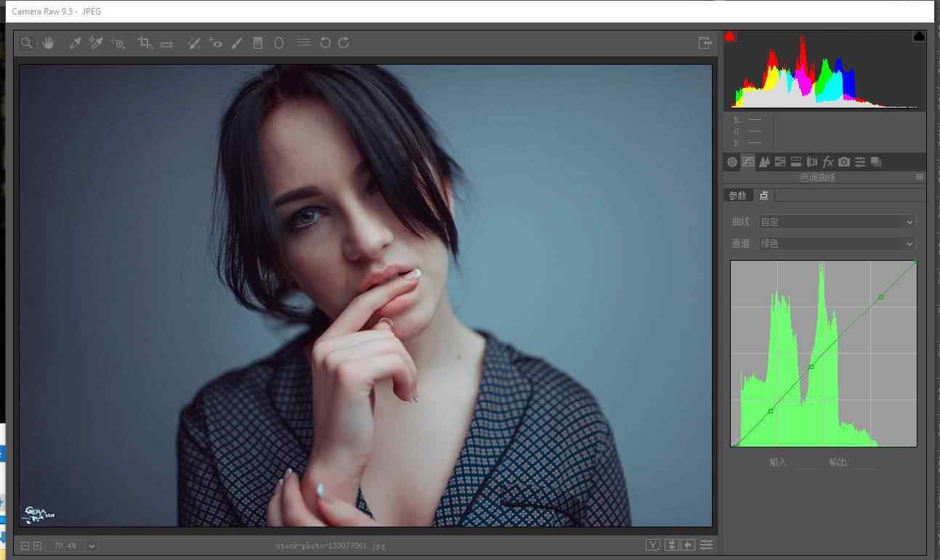Image resolution: width=940 pixels, height=560 pixels.
Task: Toggle highlight clipping warning in histogram
Action: [918, 36]
